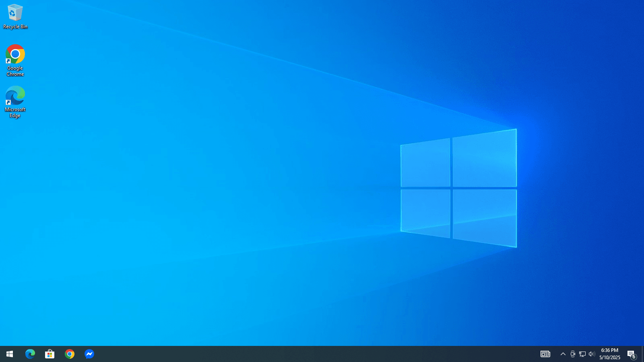Expand the hidden system tray icons chevron
This screenshot has height=362, width=644.
click(563, 354)
